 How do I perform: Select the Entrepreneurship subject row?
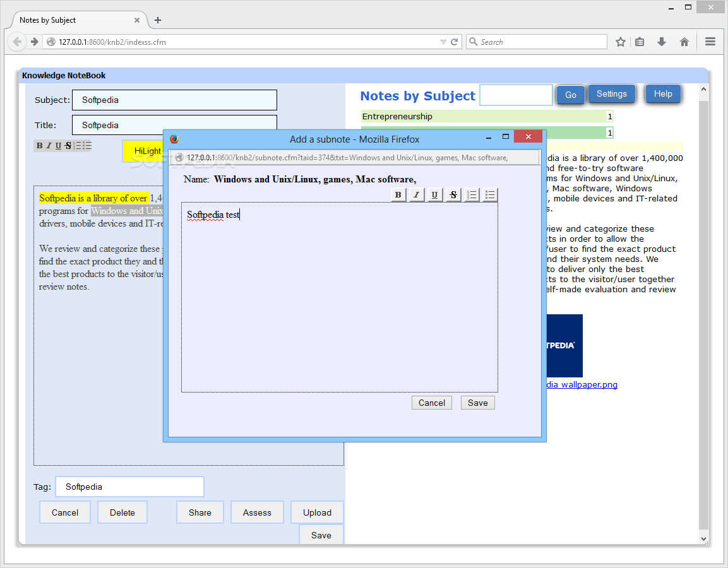pyautogui.click(x=487, y=117)
